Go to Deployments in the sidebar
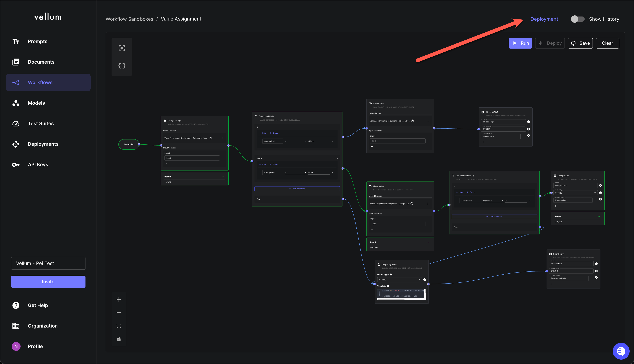The width and height of the screenshot is (634, 364). [43, 144]
